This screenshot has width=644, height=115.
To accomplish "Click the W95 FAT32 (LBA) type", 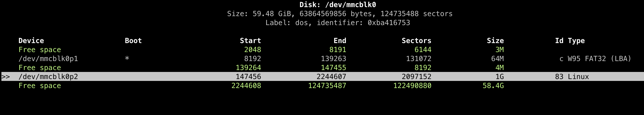I will 600,59.
